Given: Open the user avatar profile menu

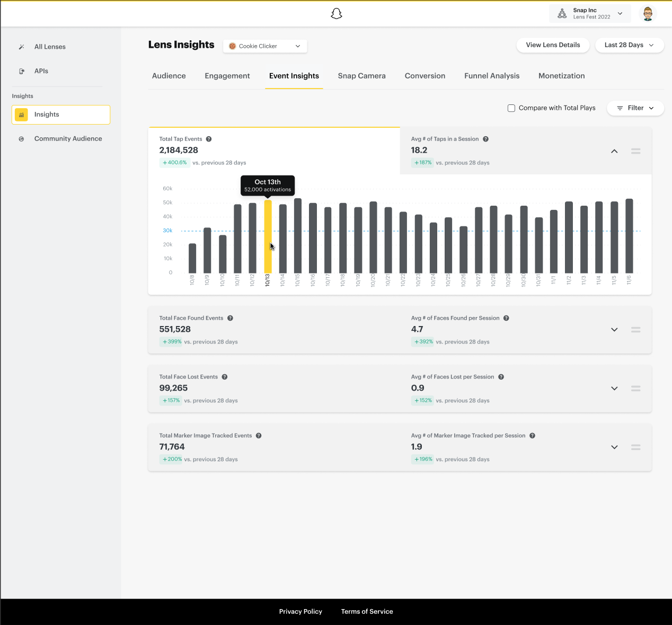Looking at the screenshot, I should click(648, 14).
